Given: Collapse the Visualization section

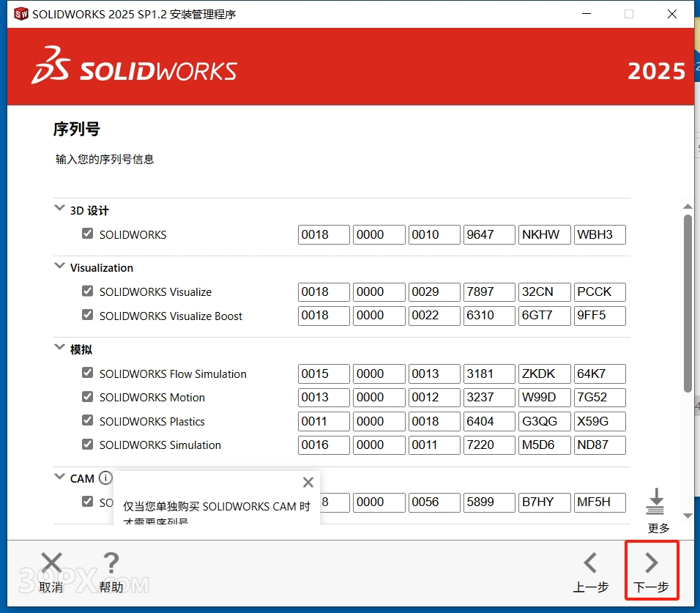Looking at the screenshot, I should (x=59, y=267).
